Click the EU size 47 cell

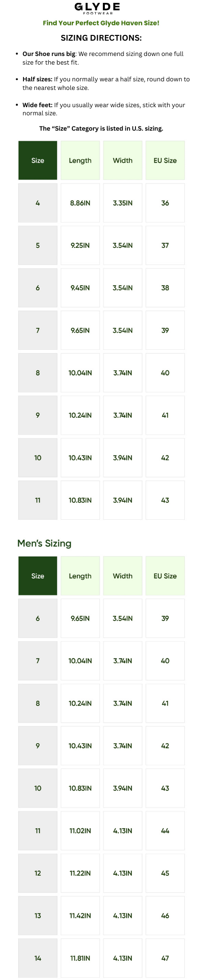(165, 958)
